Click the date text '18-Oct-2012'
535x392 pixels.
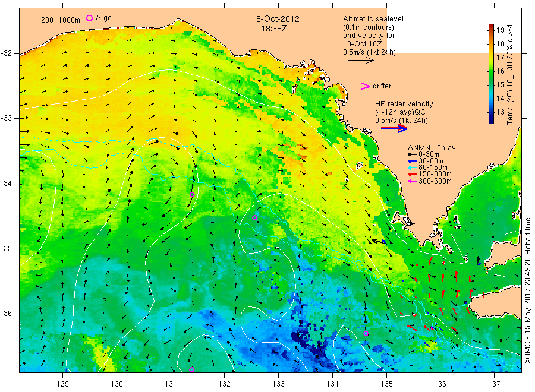coord(275,19)
